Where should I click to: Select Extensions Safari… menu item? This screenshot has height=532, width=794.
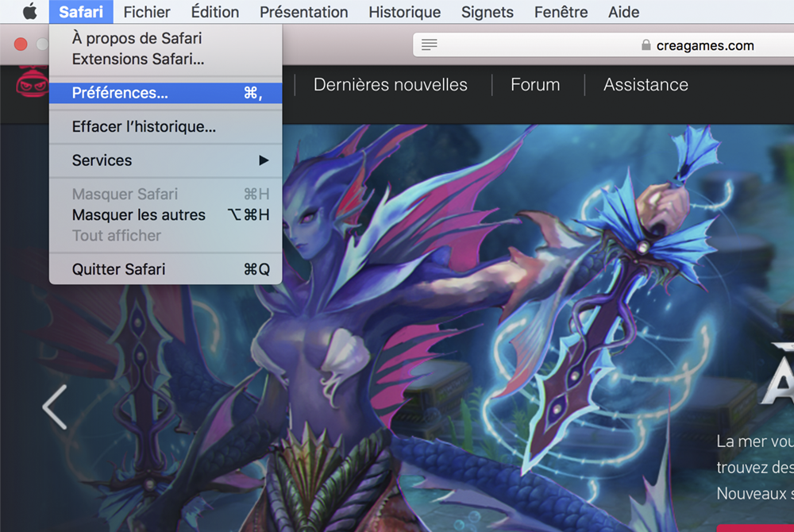(x=137, y=59)
